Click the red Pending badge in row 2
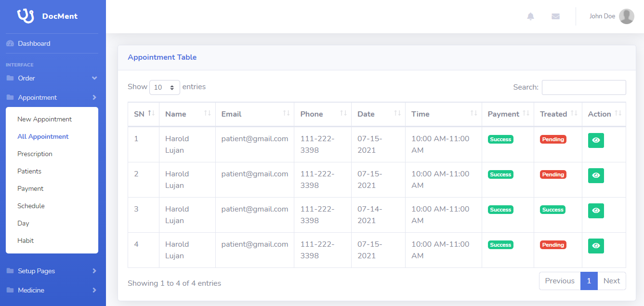 (x=553, y=174)
